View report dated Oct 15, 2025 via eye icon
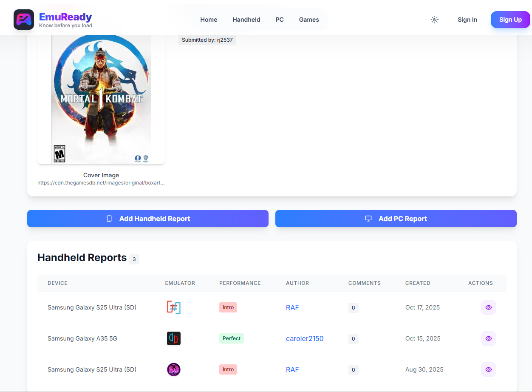Image resolution: width=532 pixels, height=392 pixels. point(489,338)
